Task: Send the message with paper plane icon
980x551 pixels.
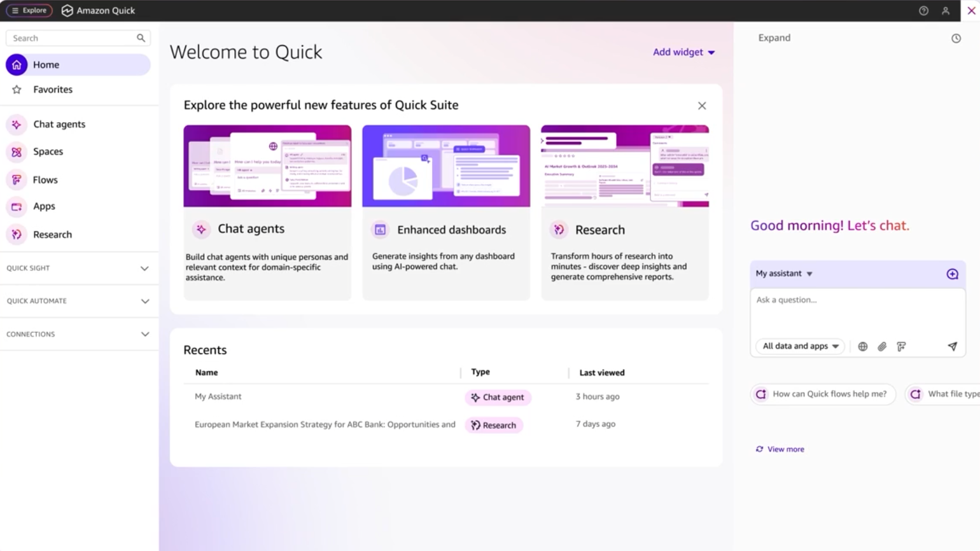Action: click(952, 347)
